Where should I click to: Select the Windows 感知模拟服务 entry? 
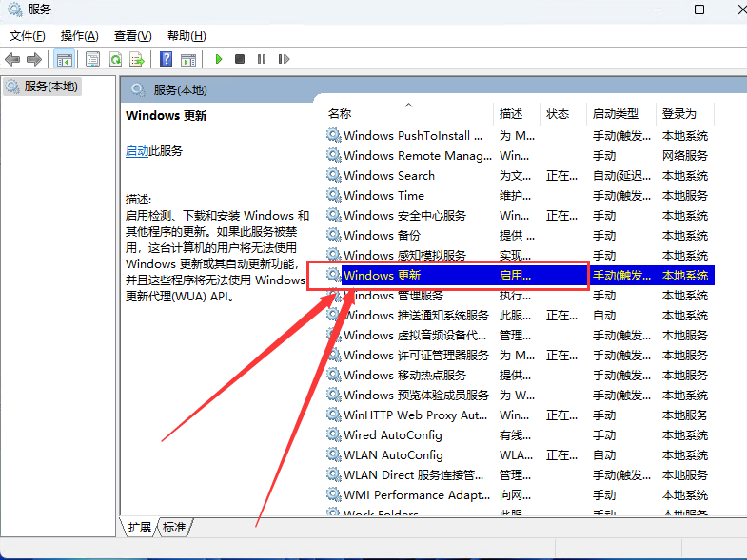coord(404,256)
